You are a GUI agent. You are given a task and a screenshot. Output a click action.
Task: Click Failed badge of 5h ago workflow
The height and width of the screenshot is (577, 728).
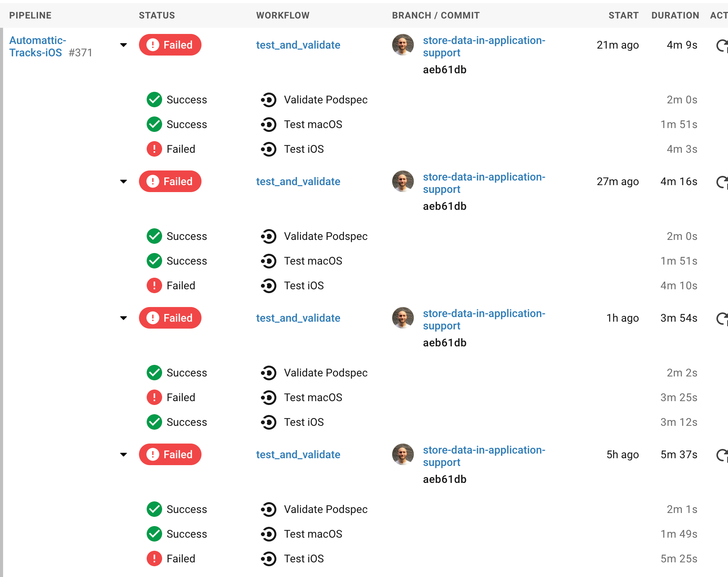[x=170, y=454]
